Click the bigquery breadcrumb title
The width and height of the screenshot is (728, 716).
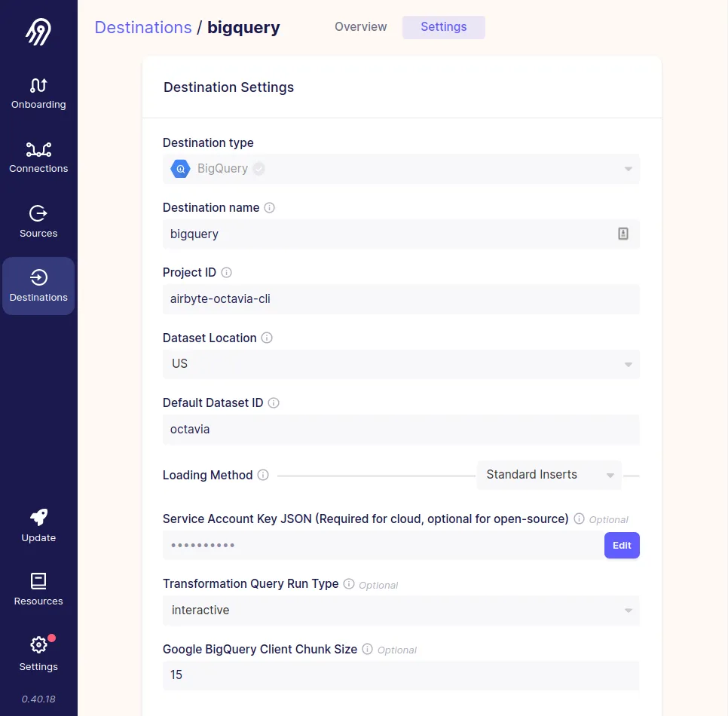[243, 27]
